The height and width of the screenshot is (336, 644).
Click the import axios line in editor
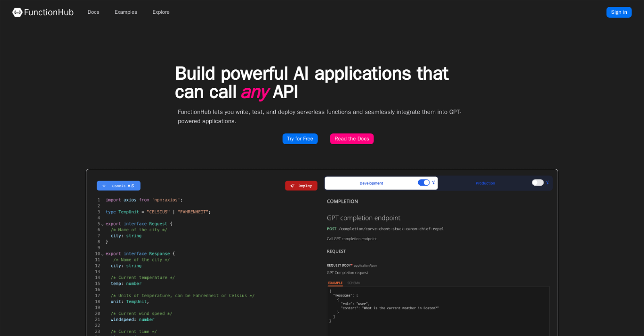point(144,200)
